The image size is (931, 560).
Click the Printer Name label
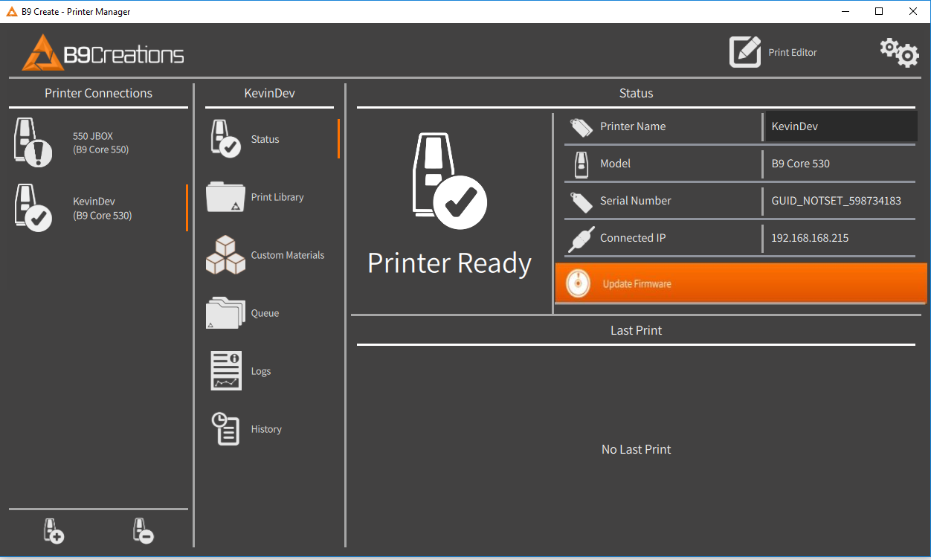[x=634, y=126]
